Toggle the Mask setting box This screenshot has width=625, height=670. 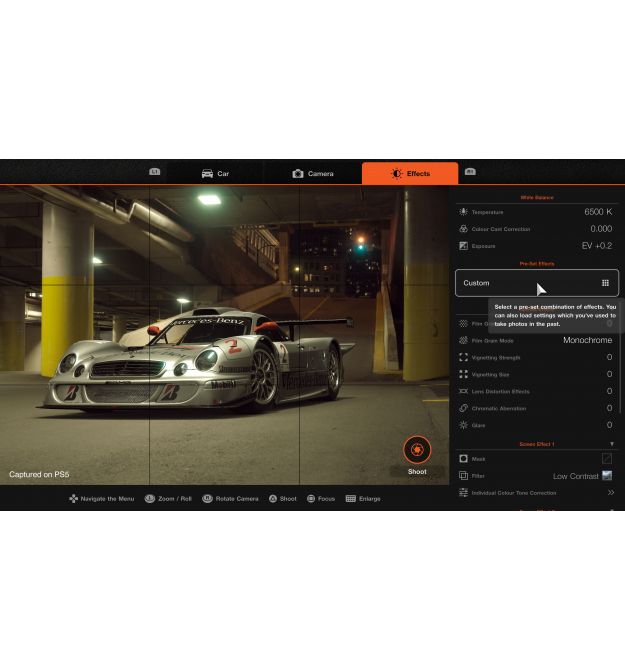607,459
